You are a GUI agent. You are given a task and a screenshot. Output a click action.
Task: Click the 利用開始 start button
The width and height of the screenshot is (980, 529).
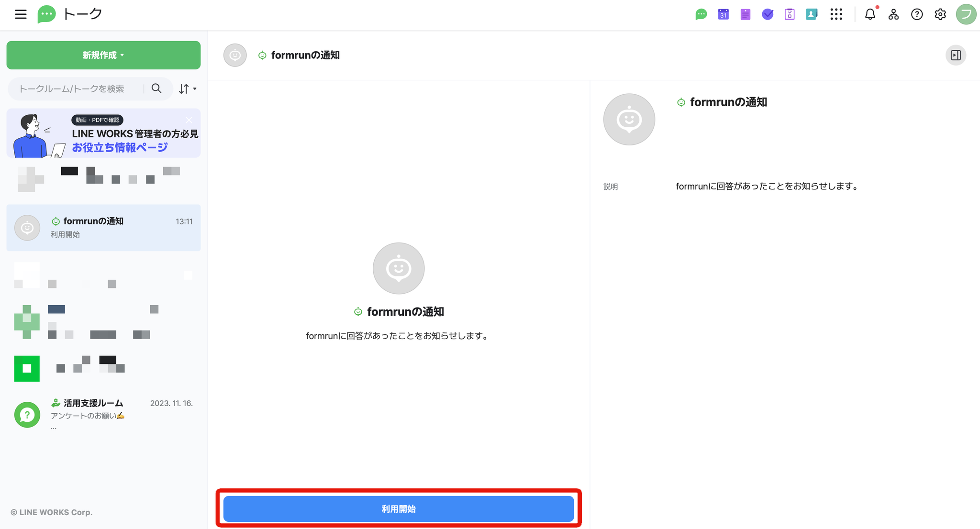coord(399,509)
